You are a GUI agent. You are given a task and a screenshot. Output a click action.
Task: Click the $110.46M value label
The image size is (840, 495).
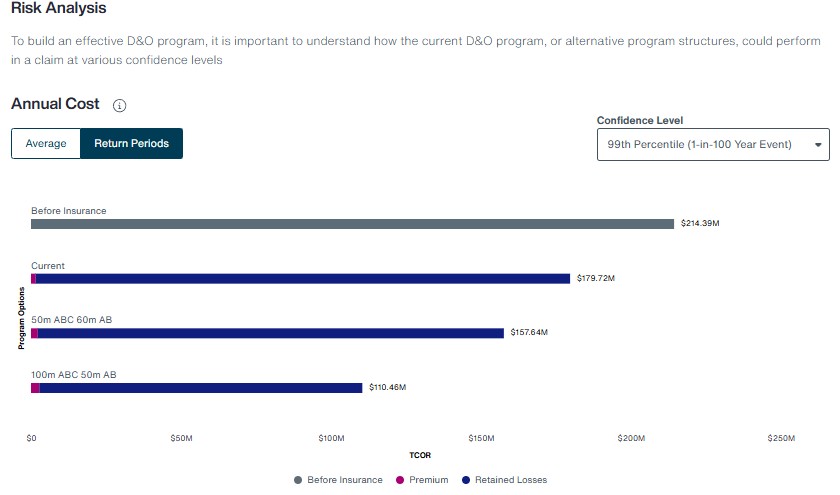pyautogui.click(x=387, y=387)
